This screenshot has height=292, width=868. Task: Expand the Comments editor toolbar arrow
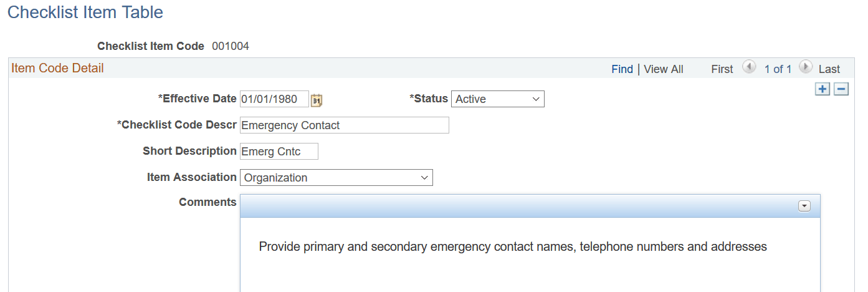pyautogui.click(x=804, y=207)
